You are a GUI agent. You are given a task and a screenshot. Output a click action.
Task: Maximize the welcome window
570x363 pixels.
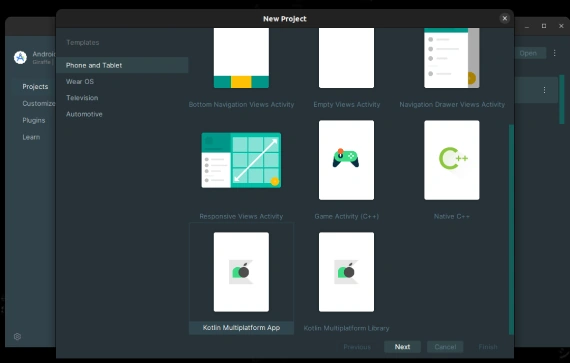544,26
